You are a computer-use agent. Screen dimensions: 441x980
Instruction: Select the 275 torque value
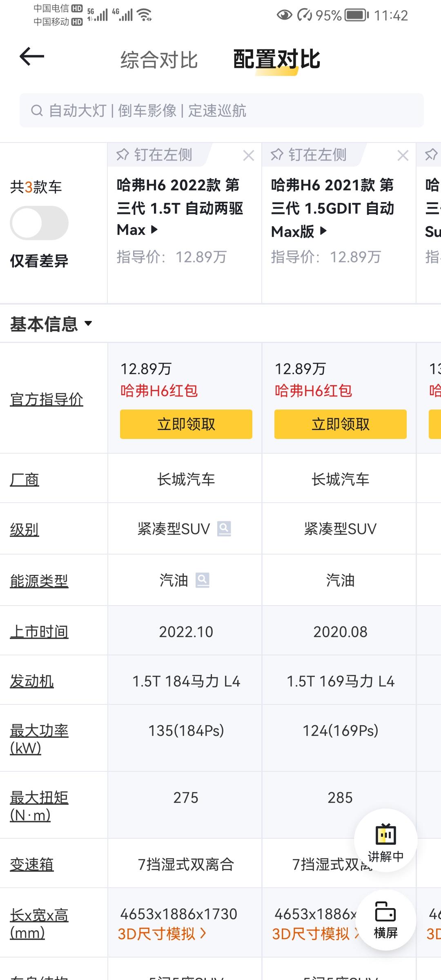[x=186, y=797]
